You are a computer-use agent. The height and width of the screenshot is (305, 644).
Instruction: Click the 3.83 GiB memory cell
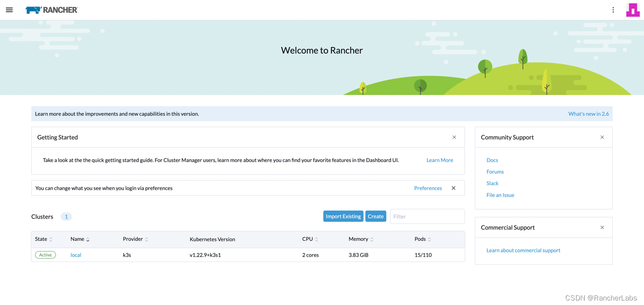click(x=358, y=255)
